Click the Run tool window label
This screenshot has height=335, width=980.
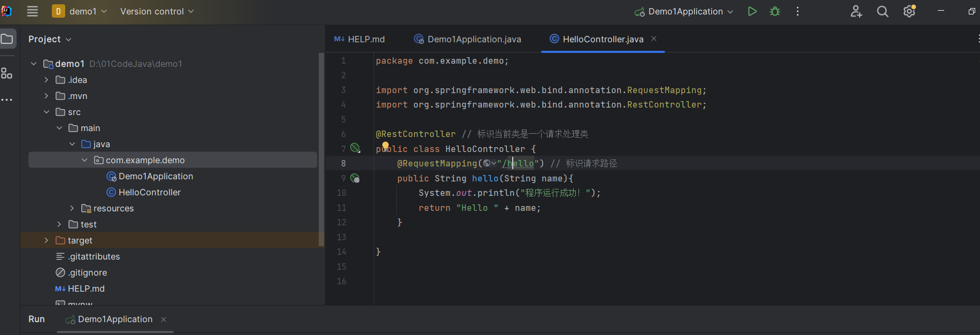36,319
